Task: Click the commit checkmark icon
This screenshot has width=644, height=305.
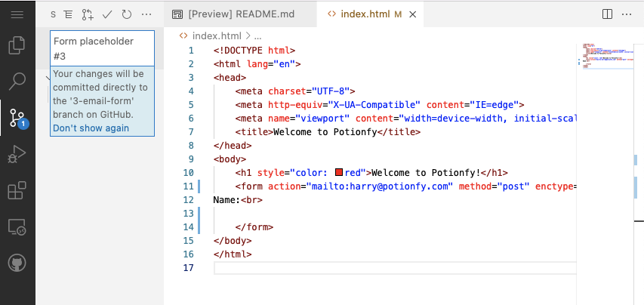Action: (x=107, y=14)
